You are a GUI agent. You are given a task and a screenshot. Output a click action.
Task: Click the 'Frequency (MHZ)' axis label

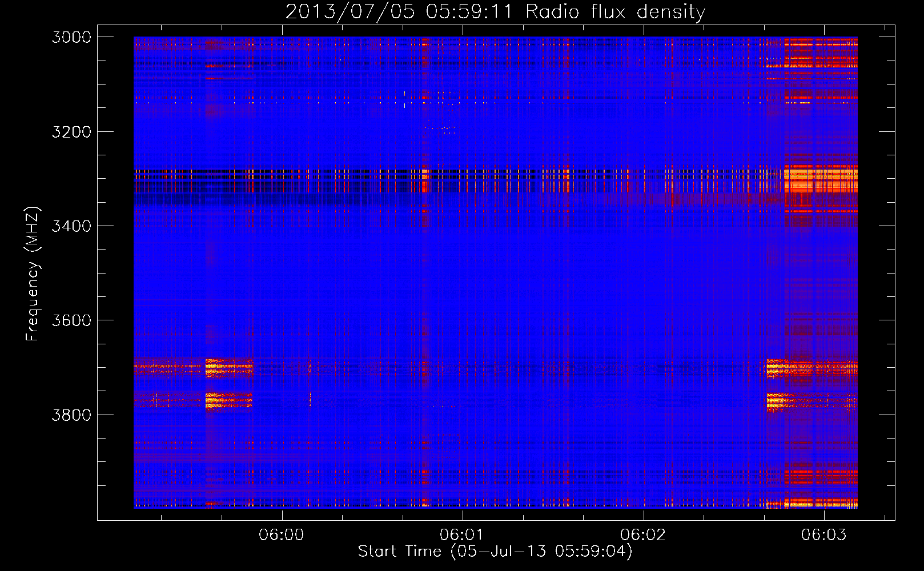33,274
